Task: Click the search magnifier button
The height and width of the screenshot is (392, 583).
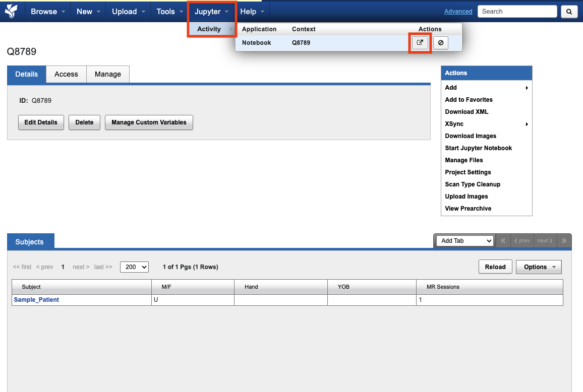Action: (x=569, y=12)
